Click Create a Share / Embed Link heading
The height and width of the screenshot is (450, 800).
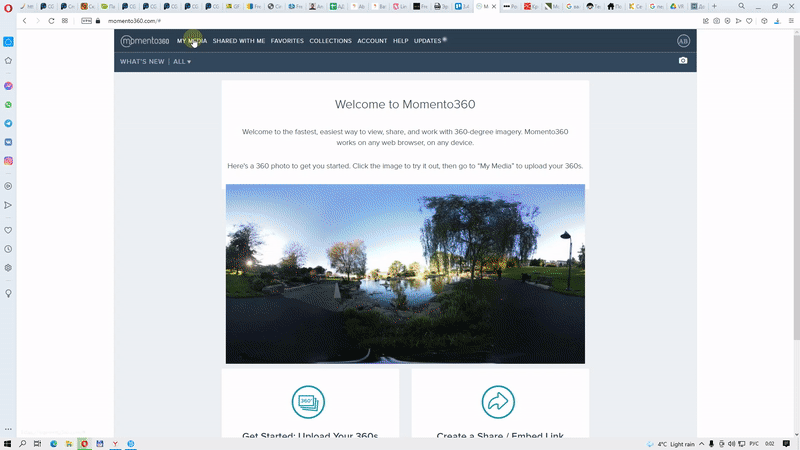click(x=500, y=435)
